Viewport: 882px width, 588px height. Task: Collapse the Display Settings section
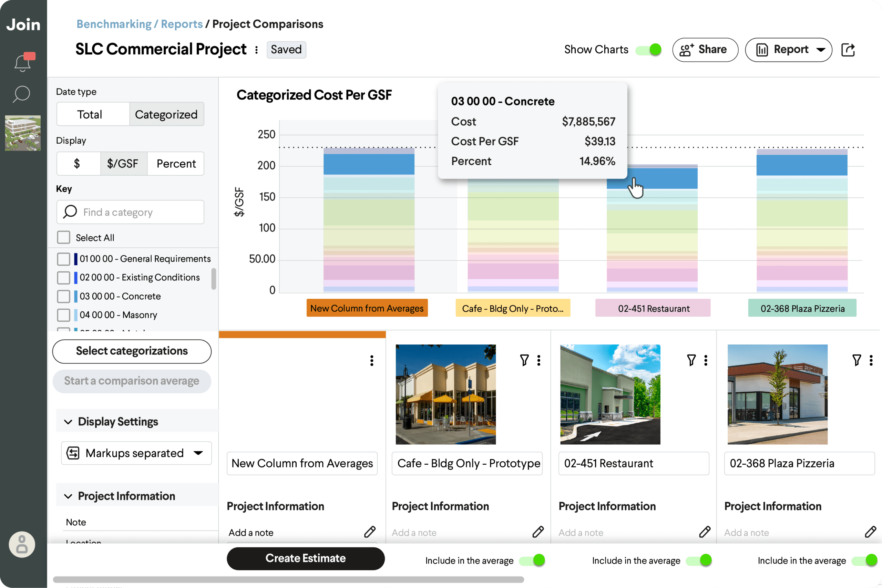tap(68, 422)
